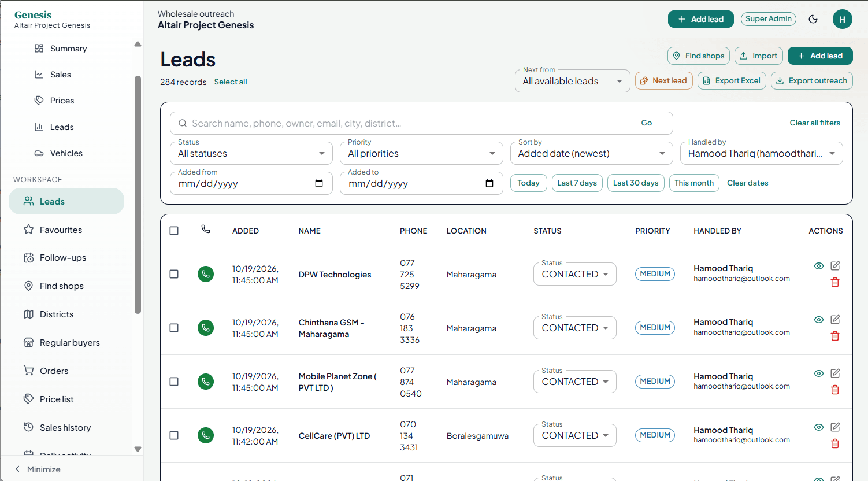
Task: Edit the DPW Technologies lead pencil icon
Action: 835,266
